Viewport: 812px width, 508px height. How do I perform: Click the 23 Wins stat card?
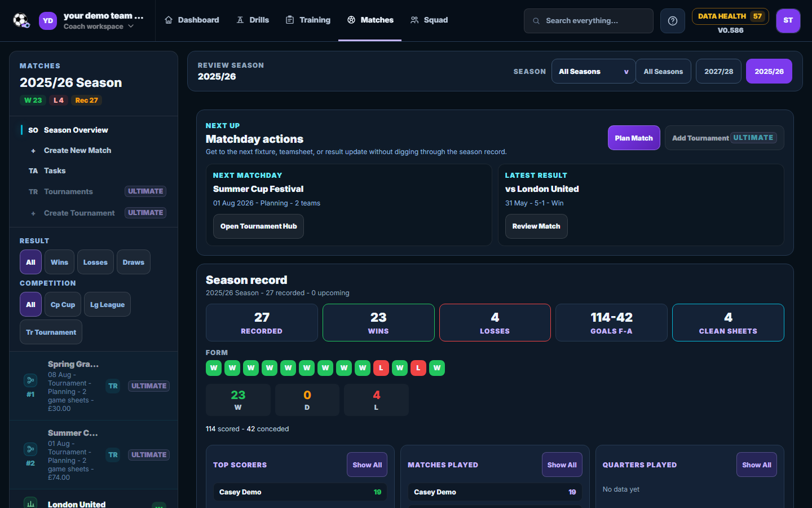378,322
